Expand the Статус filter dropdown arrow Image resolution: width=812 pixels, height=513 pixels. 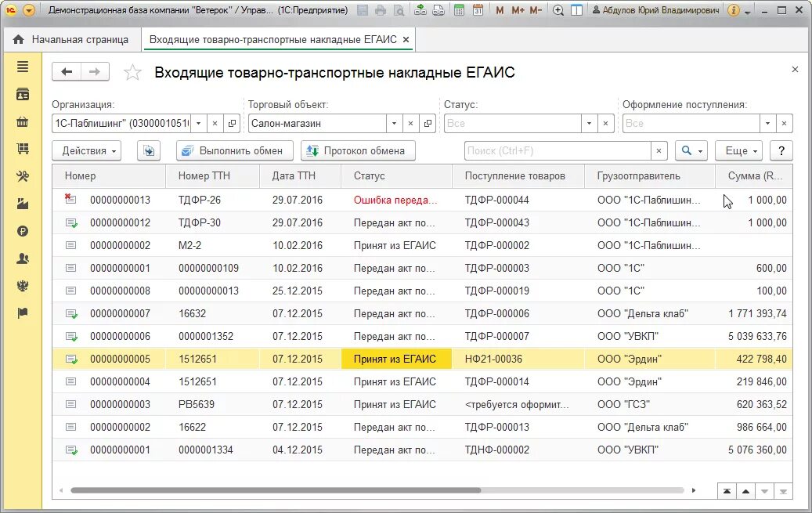[x=589, y=123]
